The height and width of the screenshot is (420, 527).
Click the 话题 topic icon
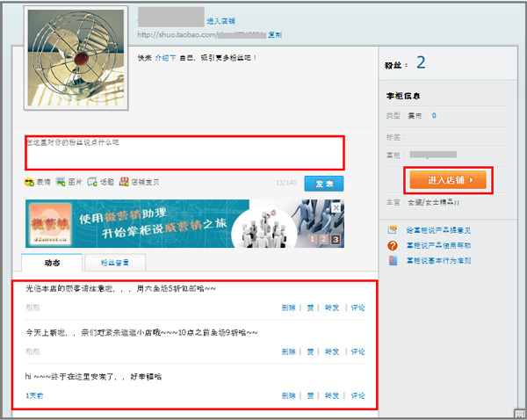click(x=92, y=182)
